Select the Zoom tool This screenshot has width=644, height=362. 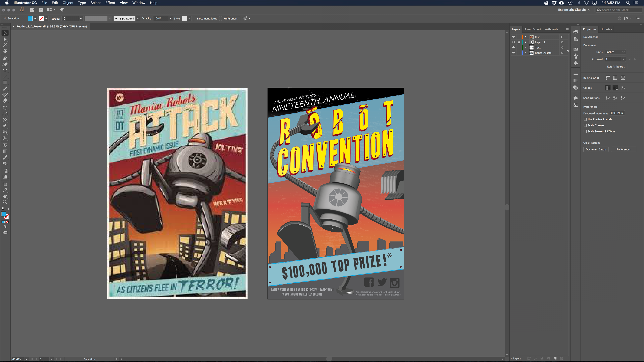coord(5,202)
